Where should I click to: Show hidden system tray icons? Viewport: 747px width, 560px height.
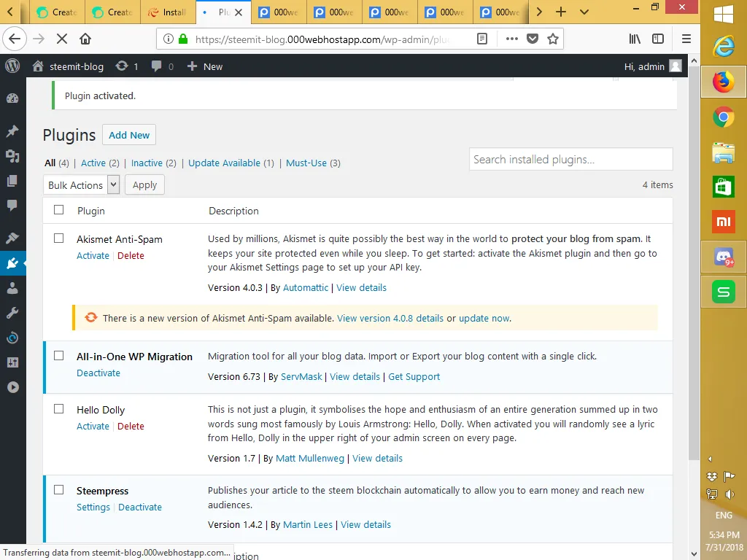[x=710, y=459]
